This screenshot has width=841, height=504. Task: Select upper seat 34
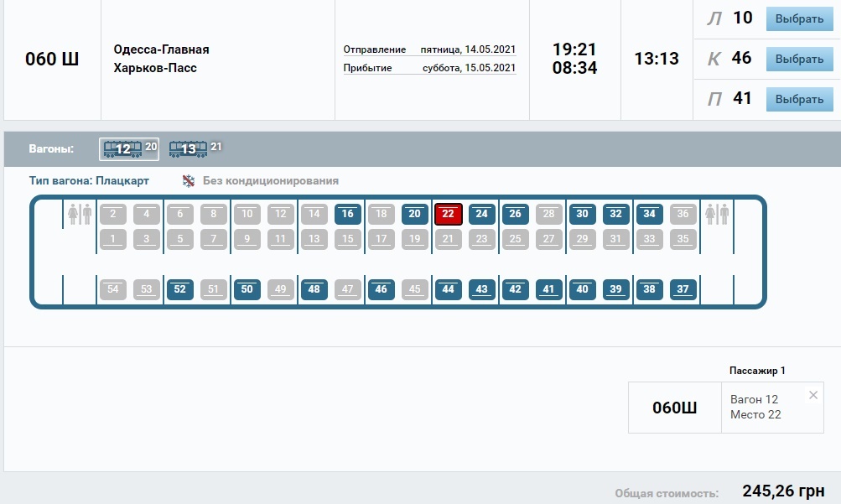pos(649,214)
